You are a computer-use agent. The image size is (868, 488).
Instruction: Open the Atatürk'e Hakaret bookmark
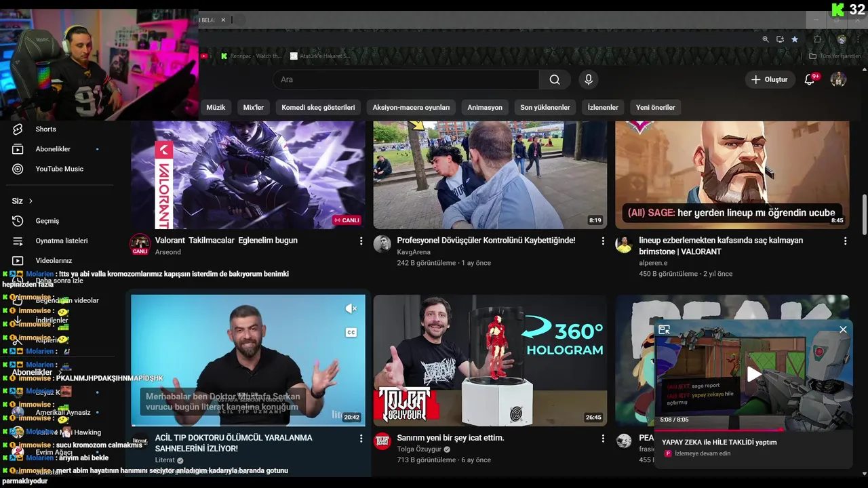tap(320, 56)
